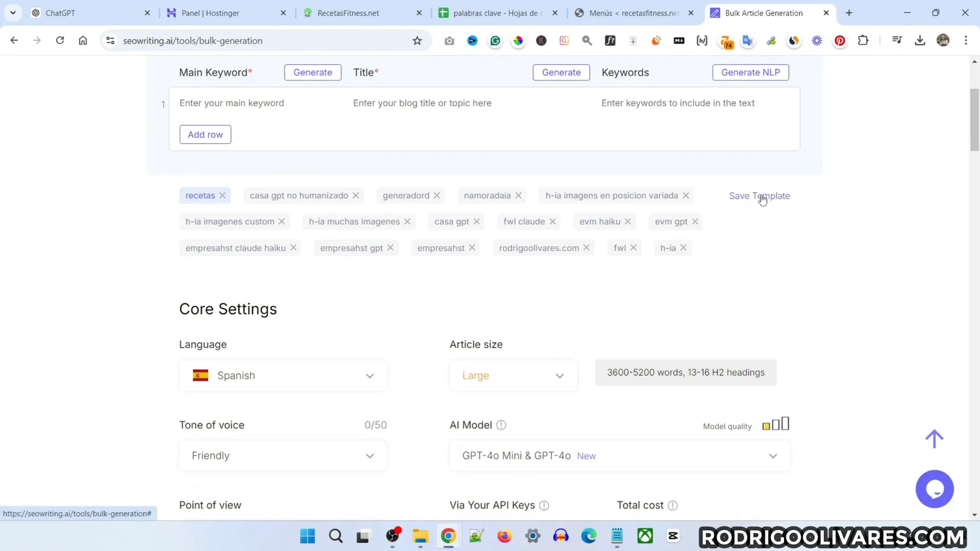Open the Tone of voice Friendly dropdown
This screenshot has height=551, width=980.
pos(282,455)
